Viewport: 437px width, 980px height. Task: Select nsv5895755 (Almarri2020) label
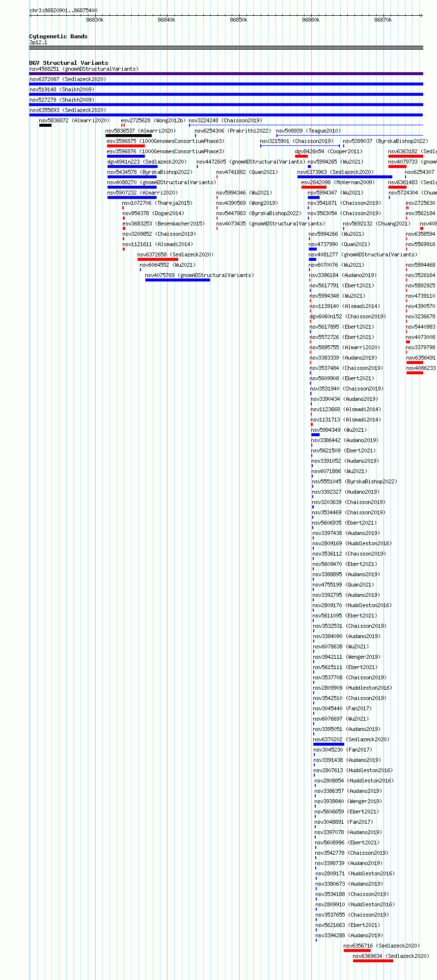(345, 347)
